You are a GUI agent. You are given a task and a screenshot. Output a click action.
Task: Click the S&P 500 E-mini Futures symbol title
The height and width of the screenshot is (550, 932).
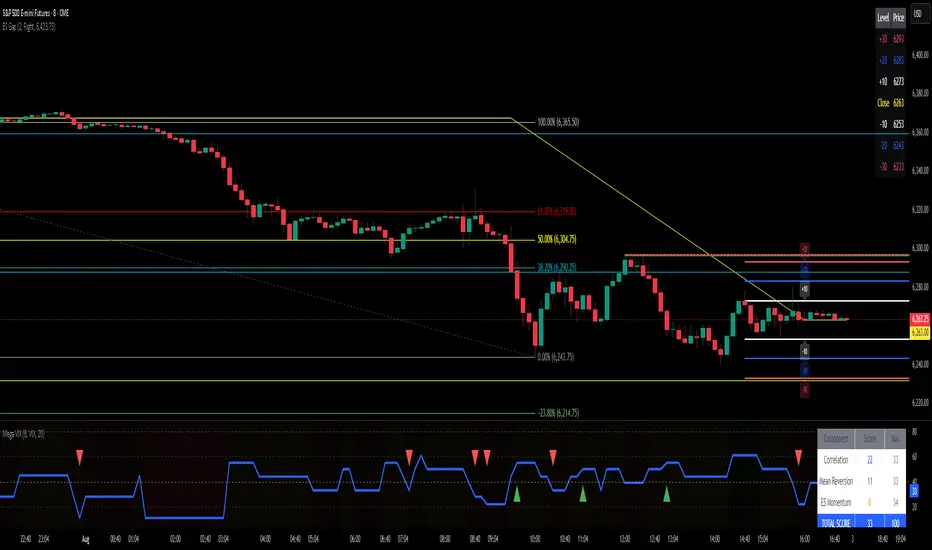click(x=36, y=12)
